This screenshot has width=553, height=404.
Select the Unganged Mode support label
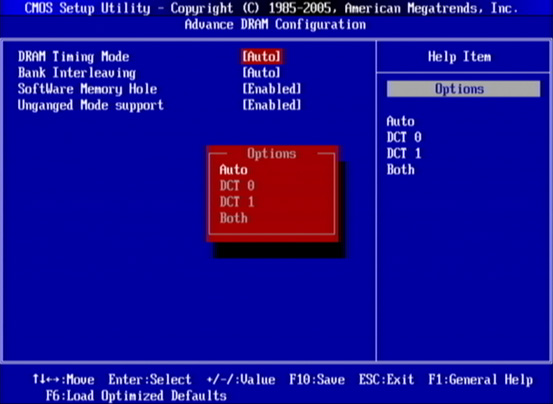click(91, 105)
